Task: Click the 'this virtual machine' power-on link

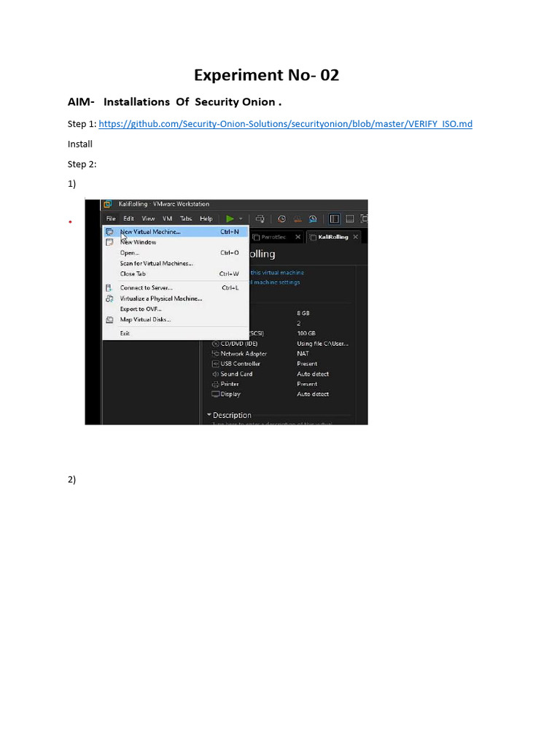Action: point(277,273)
